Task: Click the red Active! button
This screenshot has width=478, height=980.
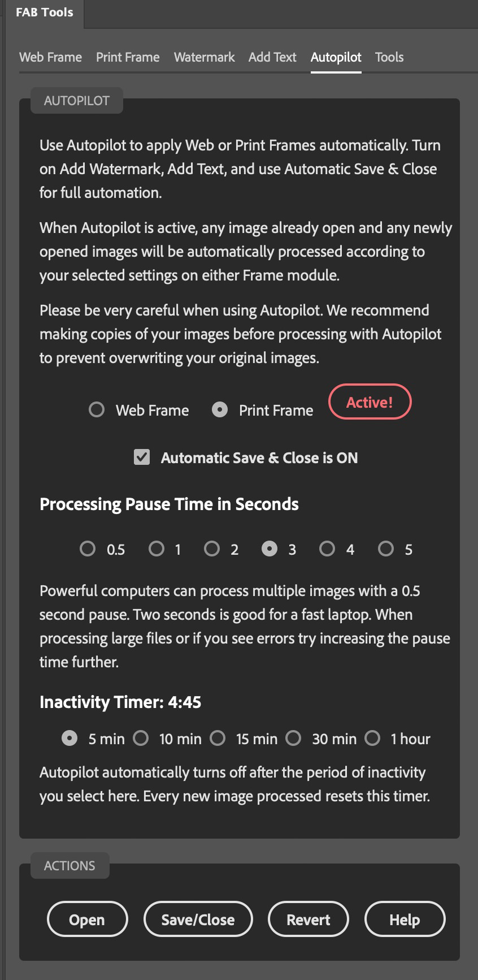Action: (370, 402)
